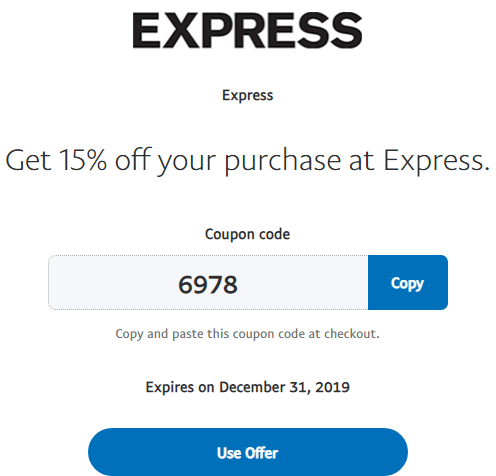Click the word 'purchase' in the headline
Viewport: 496px width, 476px height.
pyautogui.click(x=283, y=162)
